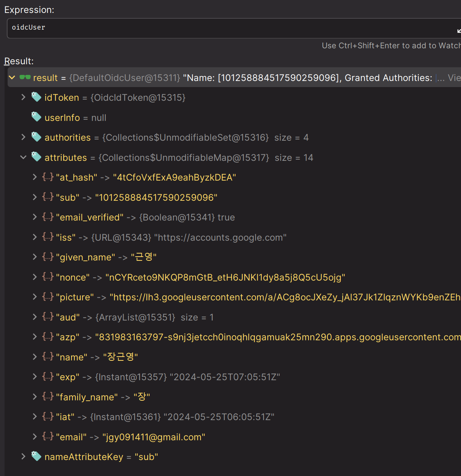This screenshot has height=476, width=461.
Task: Expand the idToken node
Action: pos(24,97)
